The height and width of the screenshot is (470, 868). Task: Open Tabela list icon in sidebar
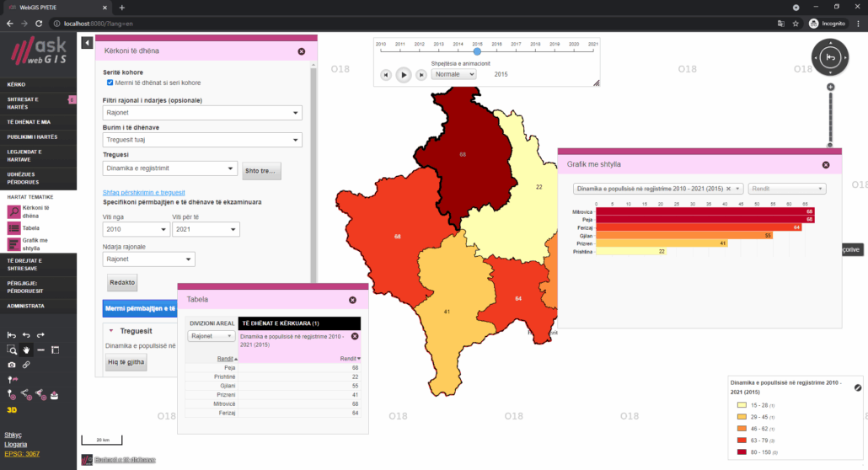tap(13, 228)
